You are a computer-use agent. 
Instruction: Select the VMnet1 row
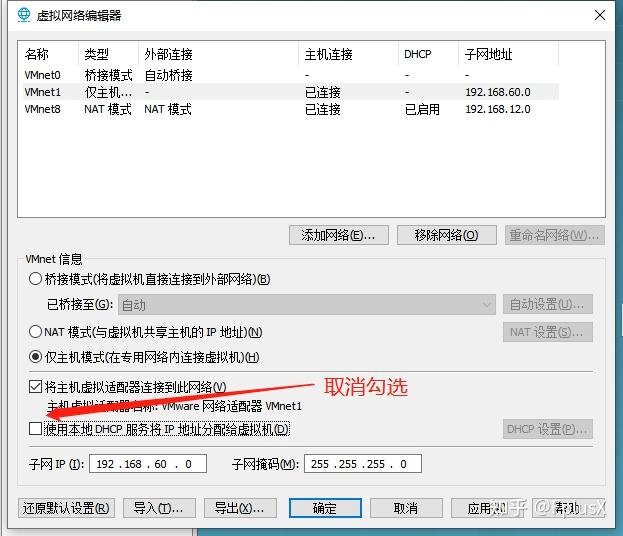291,92
